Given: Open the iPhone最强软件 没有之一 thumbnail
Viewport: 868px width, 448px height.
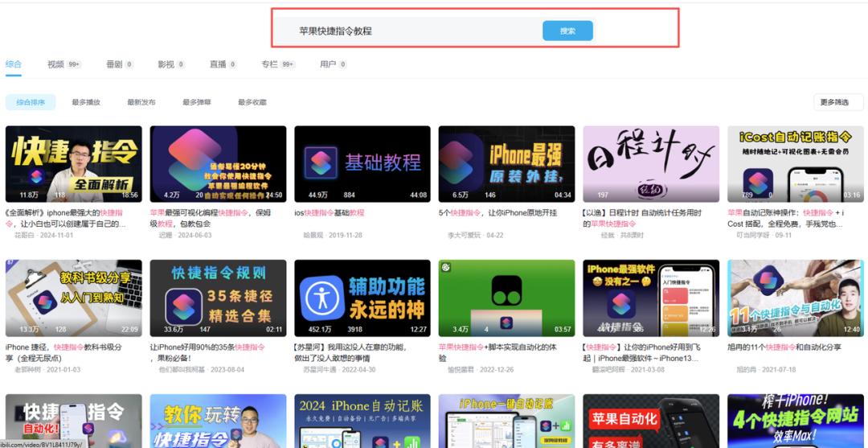Looking at the screenshot, I should [651, 298].
